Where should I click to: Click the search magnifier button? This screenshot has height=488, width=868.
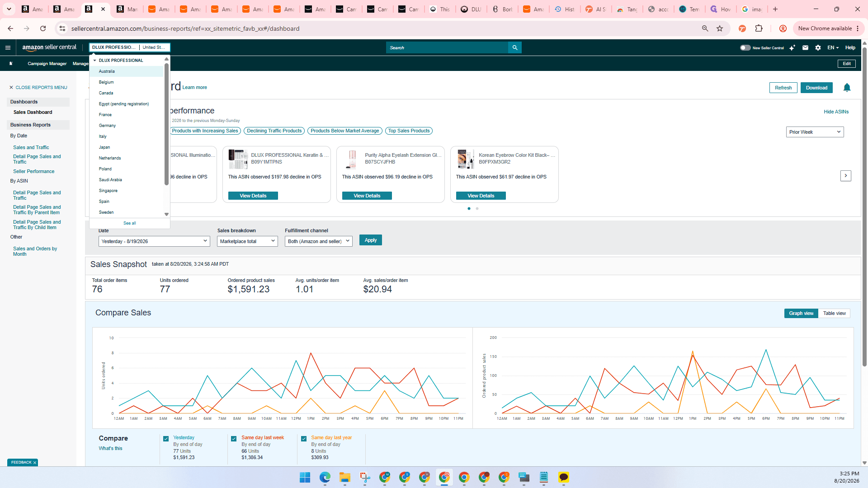(515, 47)
